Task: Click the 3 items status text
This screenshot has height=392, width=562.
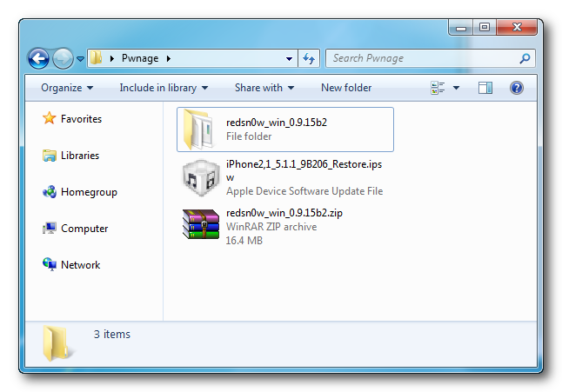Action: tap(112, 334)
